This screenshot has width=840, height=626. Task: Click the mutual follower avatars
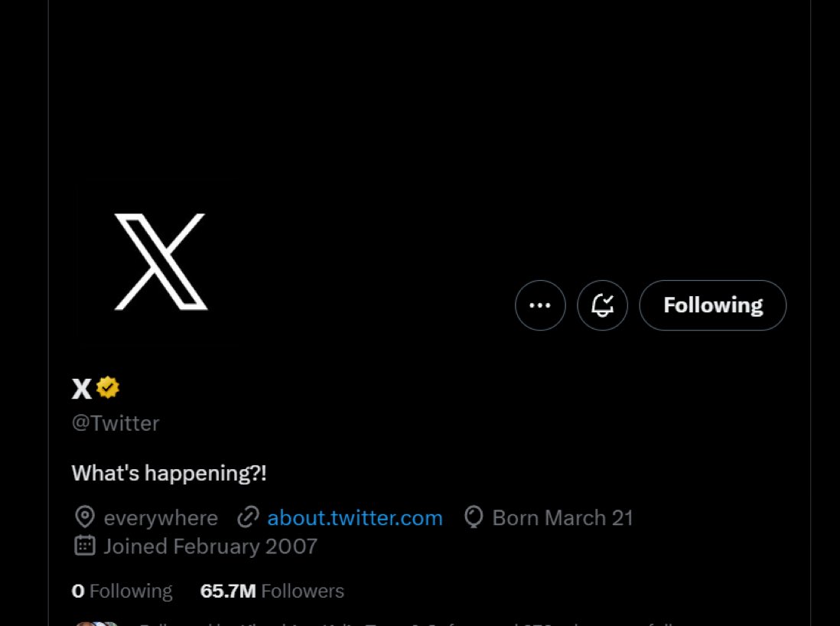tap(96, 623)
